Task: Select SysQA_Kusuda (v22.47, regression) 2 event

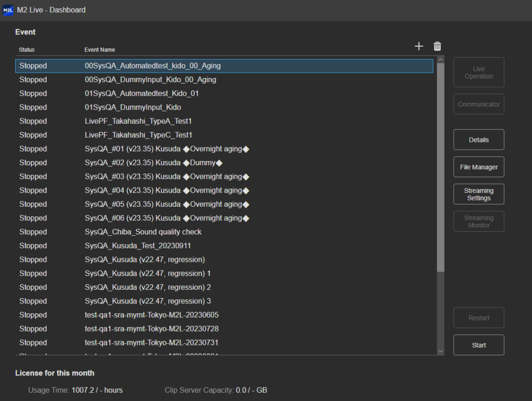Action: [x=148, y=287]
